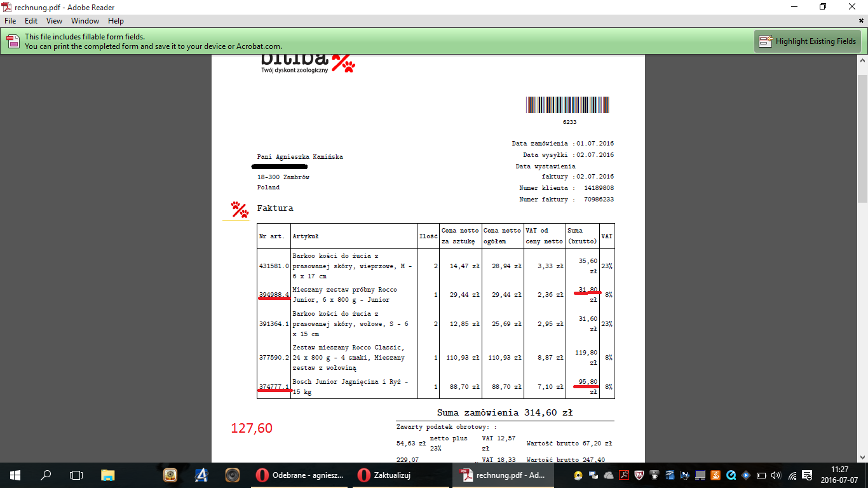Image resolution: width=868 pixels, height=488 pixels.
Task: Open the Edit menu
Action: tap(31, 21)
